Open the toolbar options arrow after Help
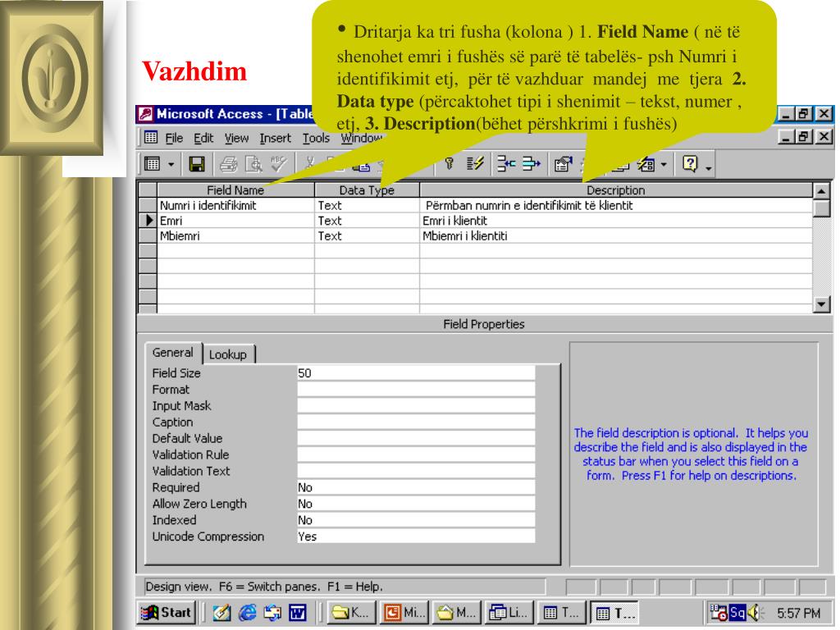The image size is (840, 630). click(709, 168)
